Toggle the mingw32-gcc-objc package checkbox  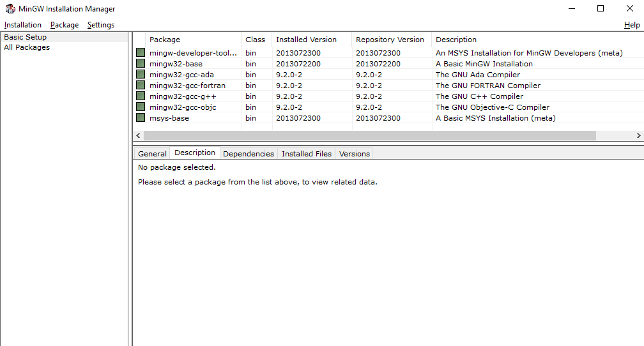click(141, 107)
